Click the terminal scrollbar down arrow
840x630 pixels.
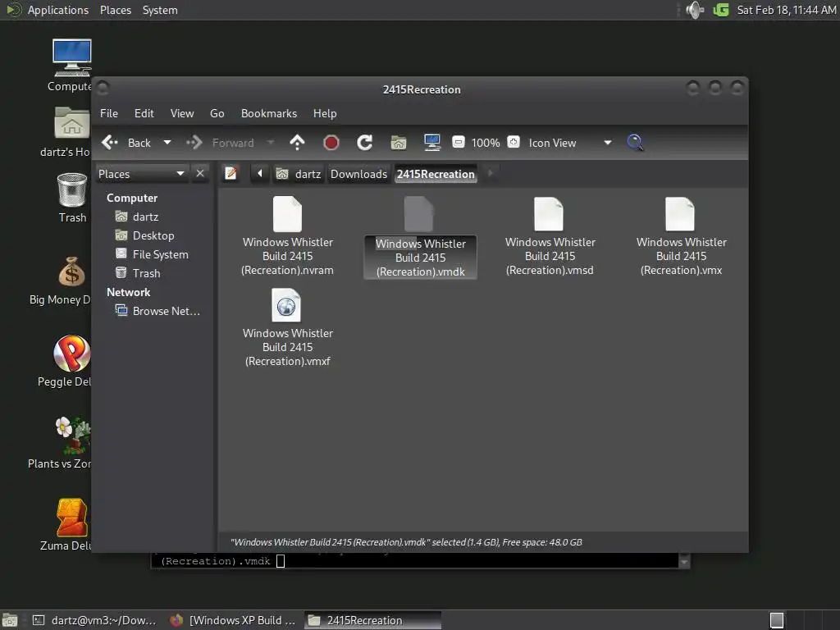[x=684, y=562]
